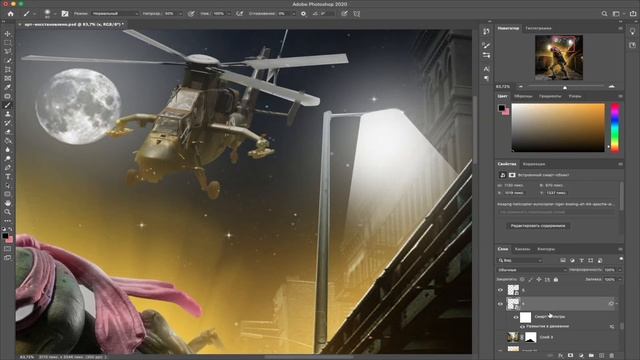
Task: Select the Clone Stamp tool
Action: coord(7,114)
